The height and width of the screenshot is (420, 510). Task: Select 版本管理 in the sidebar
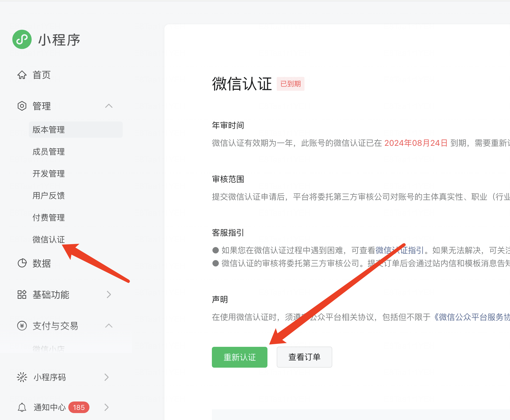click(76, 130)
